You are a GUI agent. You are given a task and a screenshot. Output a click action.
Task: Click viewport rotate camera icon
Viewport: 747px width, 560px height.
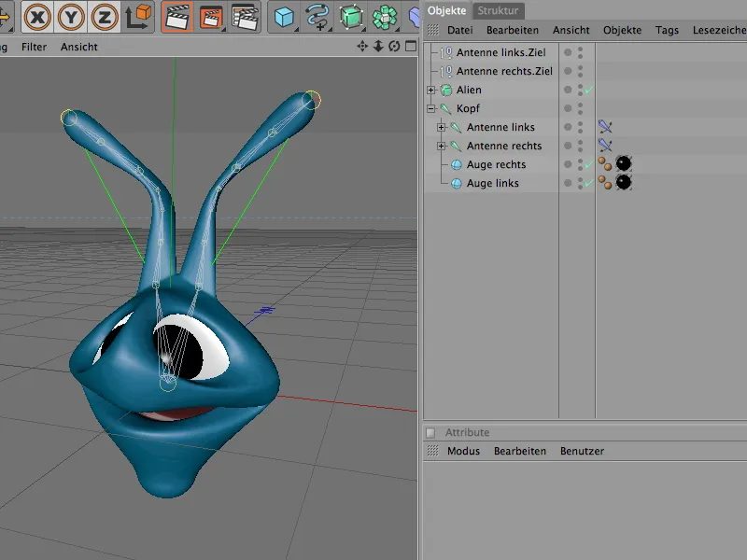pyautogui.click(x=394, y=46)
